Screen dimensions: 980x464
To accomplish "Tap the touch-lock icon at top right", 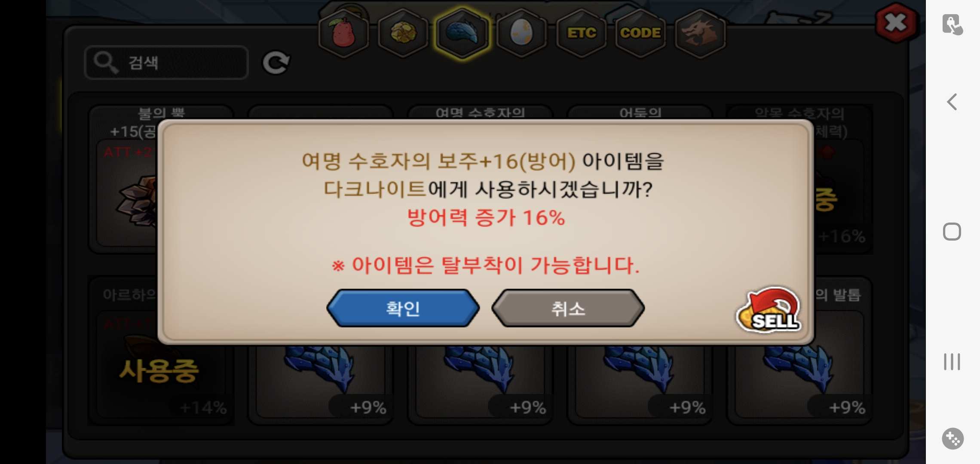I will pyautogui.click(x=952, y=24).
